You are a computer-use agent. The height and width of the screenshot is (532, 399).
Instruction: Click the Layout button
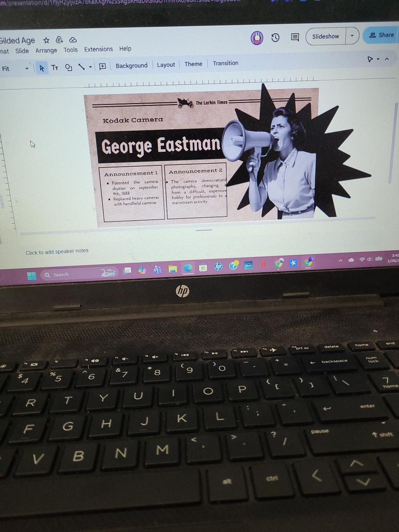pos(166,65)
